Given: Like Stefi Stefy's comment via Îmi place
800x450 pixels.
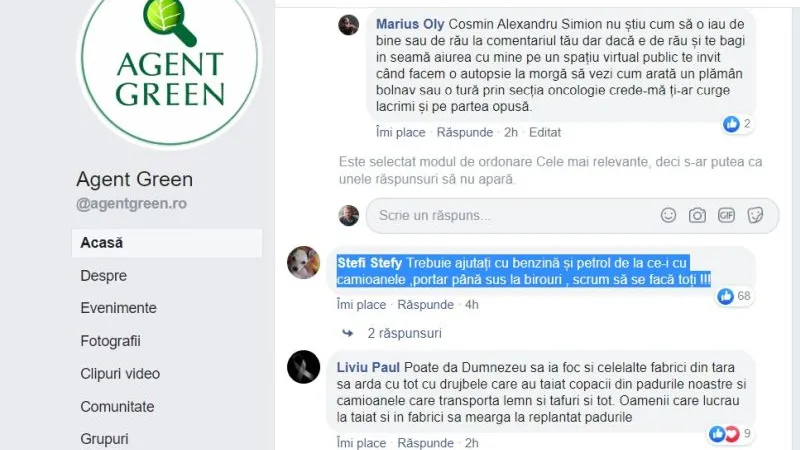Looking at the screenshot, I should click(x=361, y=305).
